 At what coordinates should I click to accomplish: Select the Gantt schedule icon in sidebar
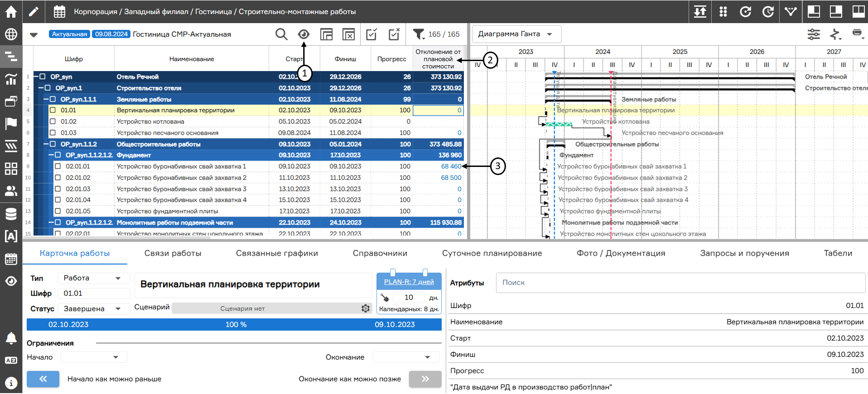pos(11,57)
